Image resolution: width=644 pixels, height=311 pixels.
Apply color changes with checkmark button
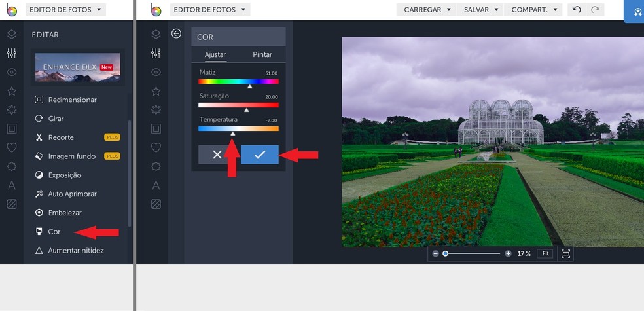point(260,155)
